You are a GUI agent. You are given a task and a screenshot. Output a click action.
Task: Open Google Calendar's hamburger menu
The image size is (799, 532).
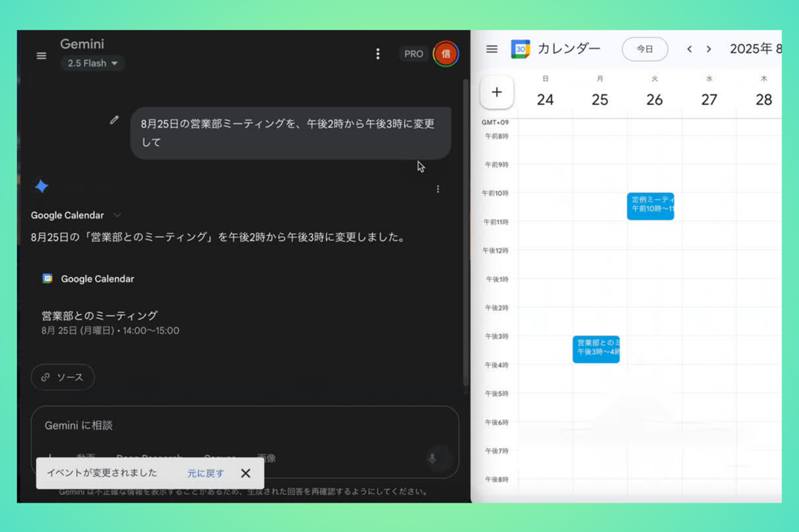[491, 49]
